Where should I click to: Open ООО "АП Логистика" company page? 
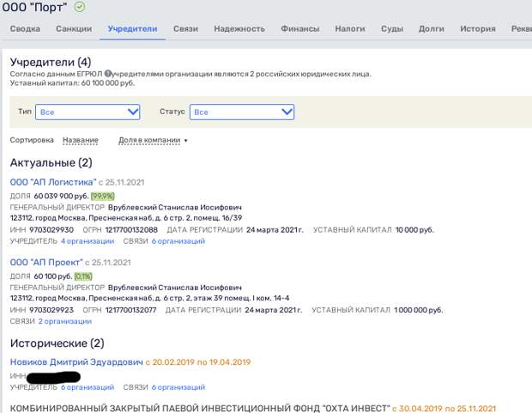[53, 182]
